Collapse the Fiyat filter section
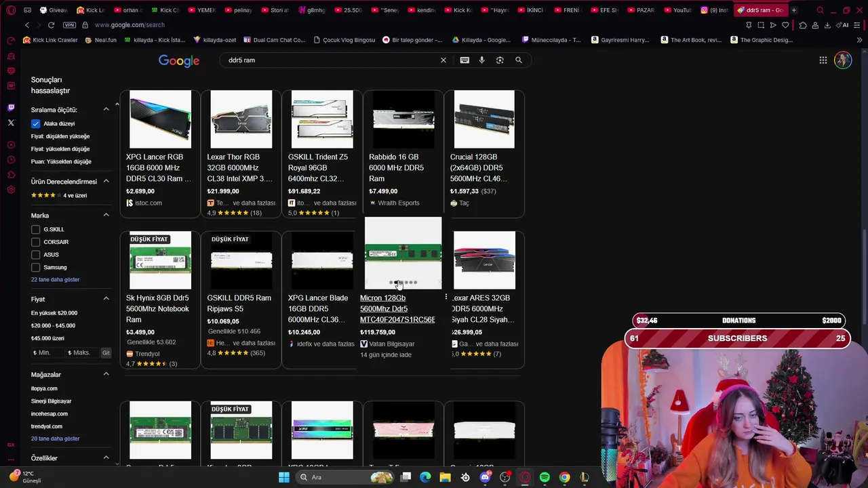 106,298
